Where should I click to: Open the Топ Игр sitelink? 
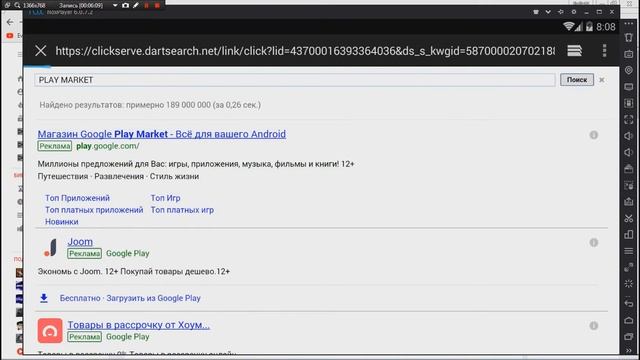[x=165, y=198]
